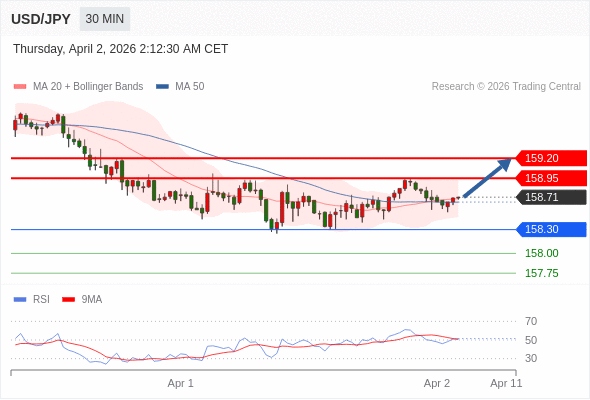Screen dimensions: 590x400
Task: Click the 158.71 current price tag
Action: click(551, 197)
